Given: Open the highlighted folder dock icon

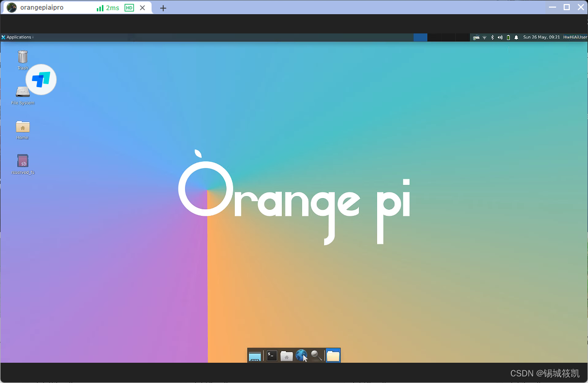Looking at the screenshot, I should click(333, 355).
